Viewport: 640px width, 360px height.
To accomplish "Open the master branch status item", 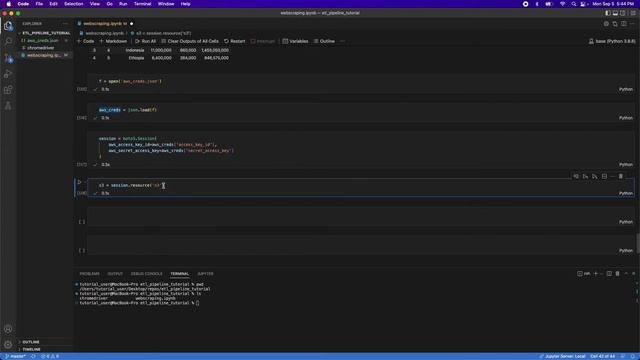I will pyautogui.click(x=15, y=356).
